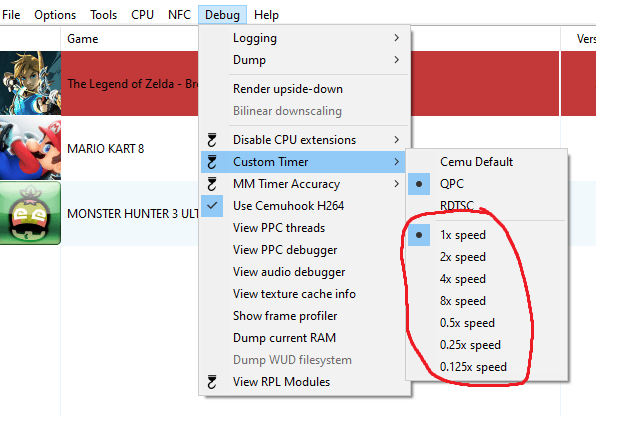
Task: Expand Disable CPU extensions submenu
Action: point(305,140)
